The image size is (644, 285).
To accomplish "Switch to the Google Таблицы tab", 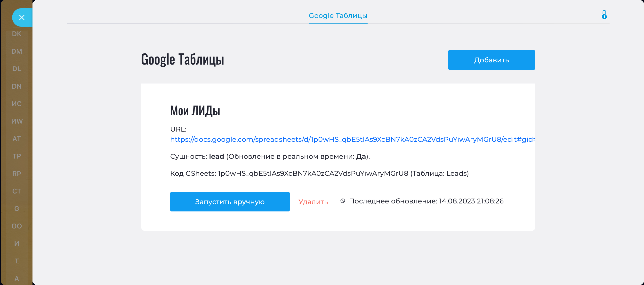I will (338, 16).
